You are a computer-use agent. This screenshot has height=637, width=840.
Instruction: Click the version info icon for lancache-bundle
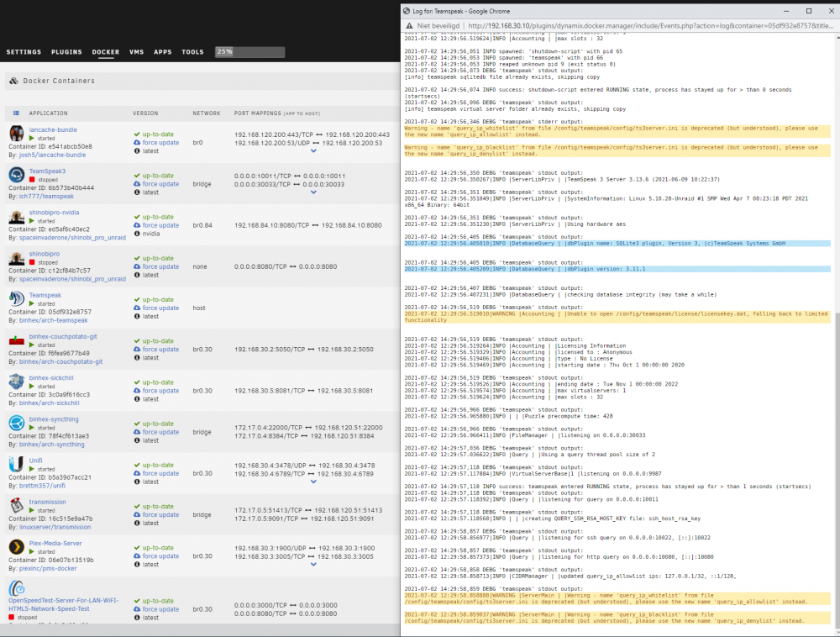tap(137, 151)
